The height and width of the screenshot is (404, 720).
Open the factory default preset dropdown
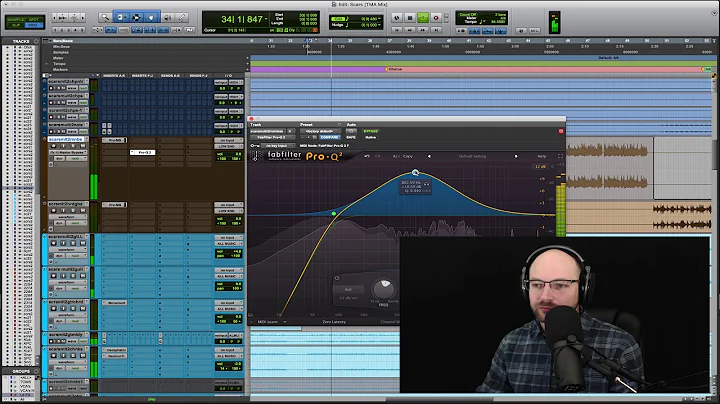coord(320,131)
